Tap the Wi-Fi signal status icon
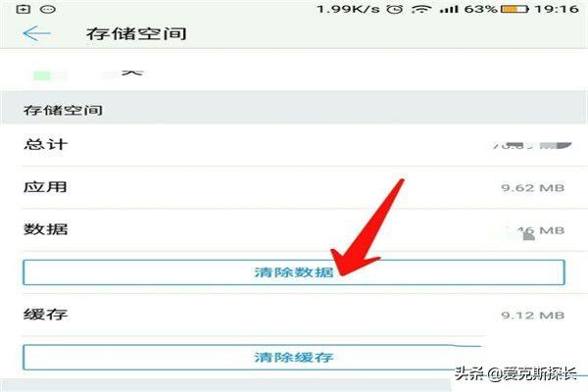Screen dimensions: 588x392 [x=420, y=9]
